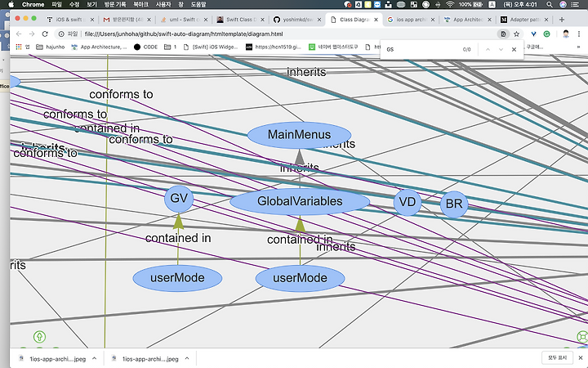Open the Chrome profile avatar

(566, 34)
